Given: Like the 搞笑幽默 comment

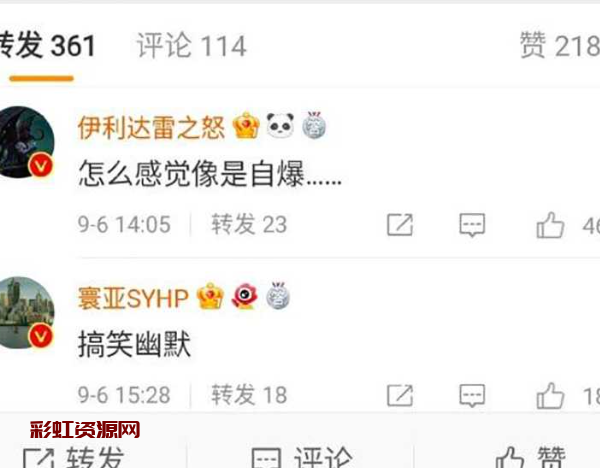Looking at the screenshot, I should [550, 395].
